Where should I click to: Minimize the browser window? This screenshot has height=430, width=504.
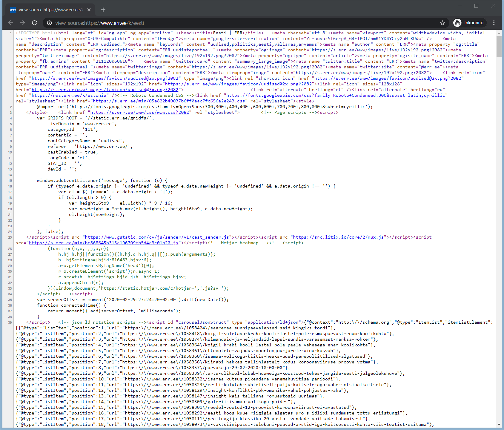click(460, 6)
